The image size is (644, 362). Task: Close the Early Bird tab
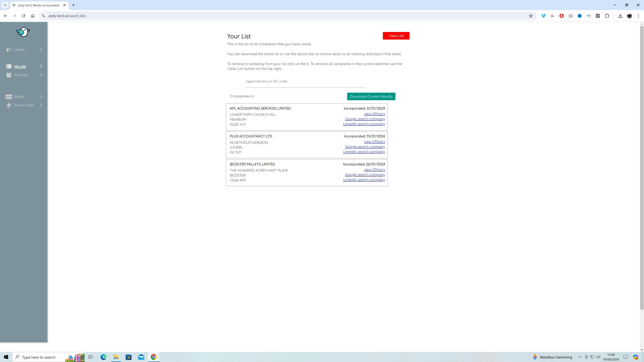[x=64, y=5]
